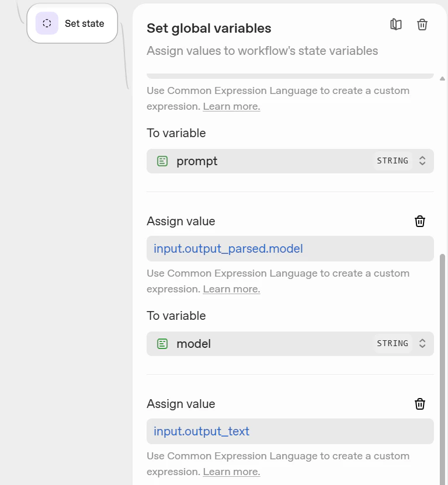Open Learn more link above prompt variable
The image size is (448, 485).
point(231,106)
